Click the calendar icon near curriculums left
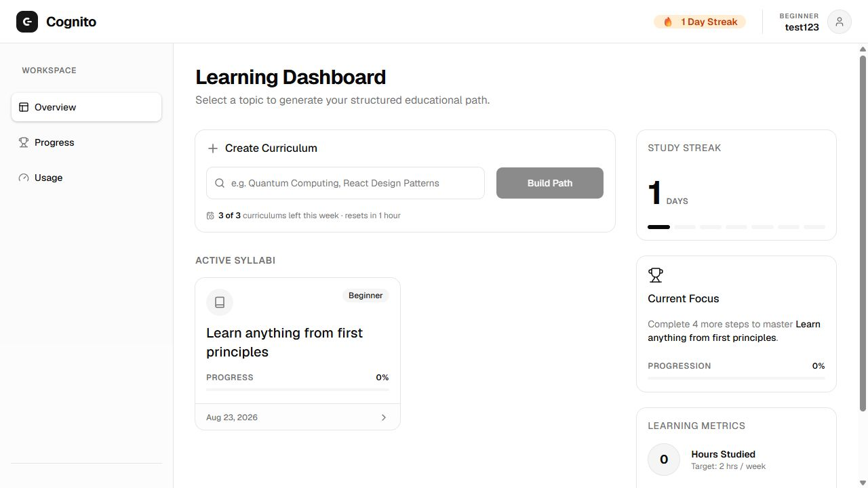The image size is (868, 488). click(x=210, y=216)
